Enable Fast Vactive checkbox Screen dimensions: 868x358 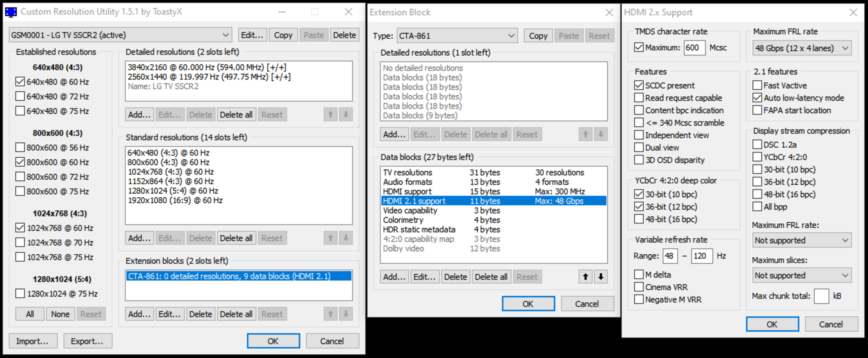click(757, 85)
